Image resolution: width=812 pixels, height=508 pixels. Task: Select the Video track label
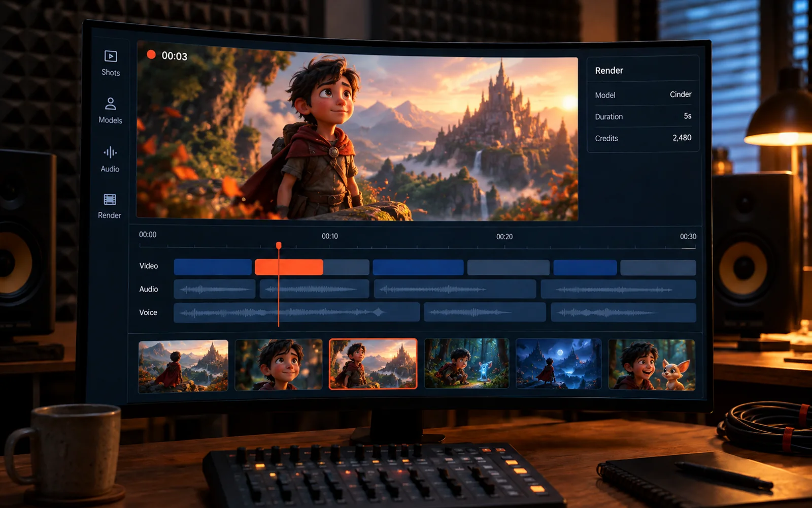(149, 266)
